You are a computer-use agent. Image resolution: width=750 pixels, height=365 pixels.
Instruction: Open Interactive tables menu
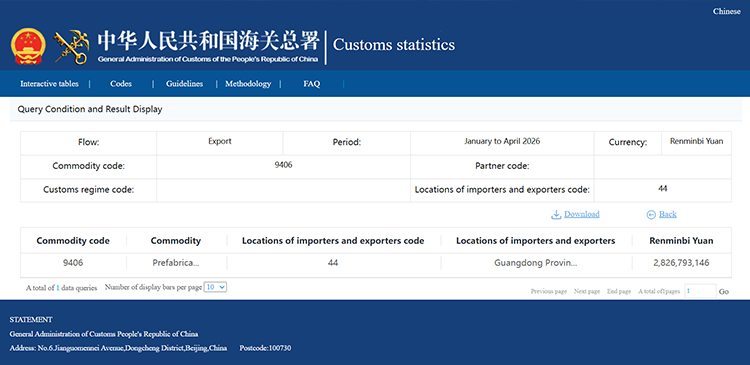49,84
